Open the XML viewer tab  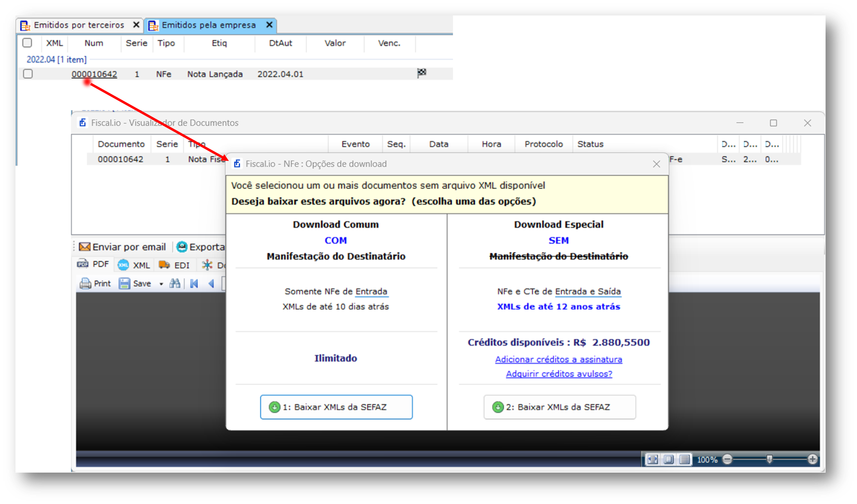click(134, 265)
